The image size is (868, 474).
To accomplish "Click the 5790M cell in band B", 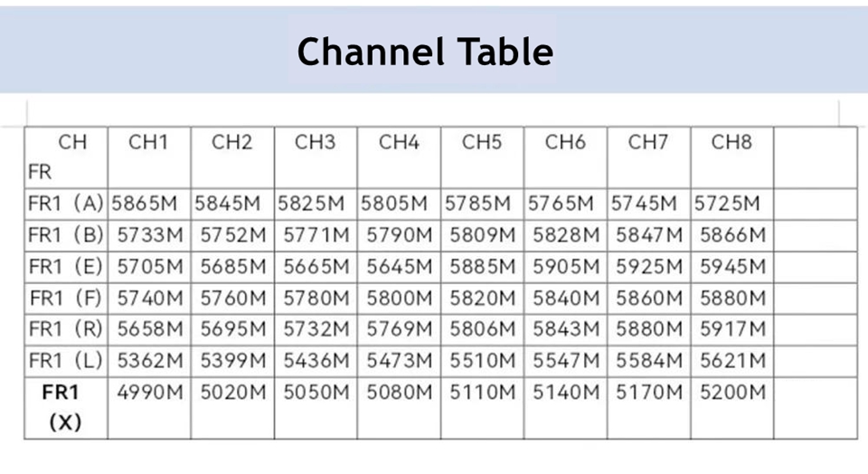I will coord(399,235).
